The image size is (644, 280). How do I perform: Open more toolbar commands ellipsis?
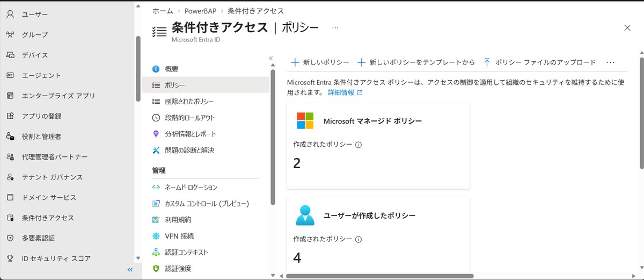tap(610, 62)
